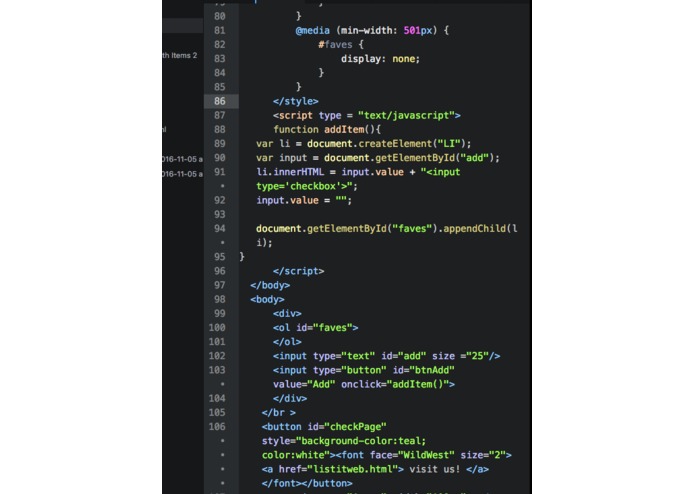Viewport: 695px width, 494px height.
Task: Click the 'function addItem(){' line
Action: coord(327,129)
